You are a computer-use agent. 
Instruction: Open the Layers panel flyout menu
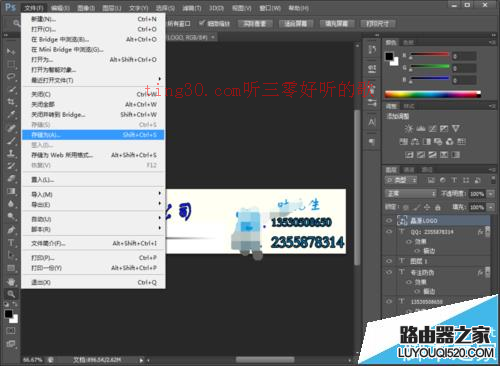(492, 170)
